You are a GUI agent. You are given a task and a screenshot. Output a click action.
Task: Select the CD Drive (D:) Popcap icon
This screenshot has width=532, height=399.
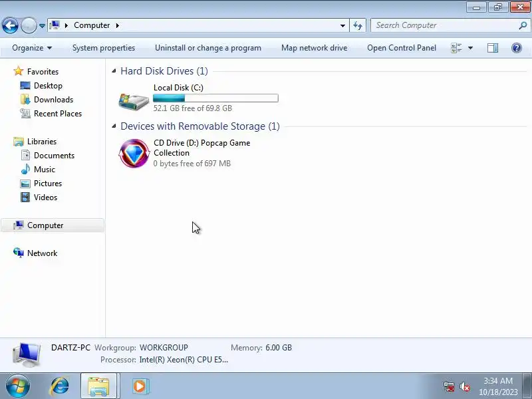(x=134, y=154)
